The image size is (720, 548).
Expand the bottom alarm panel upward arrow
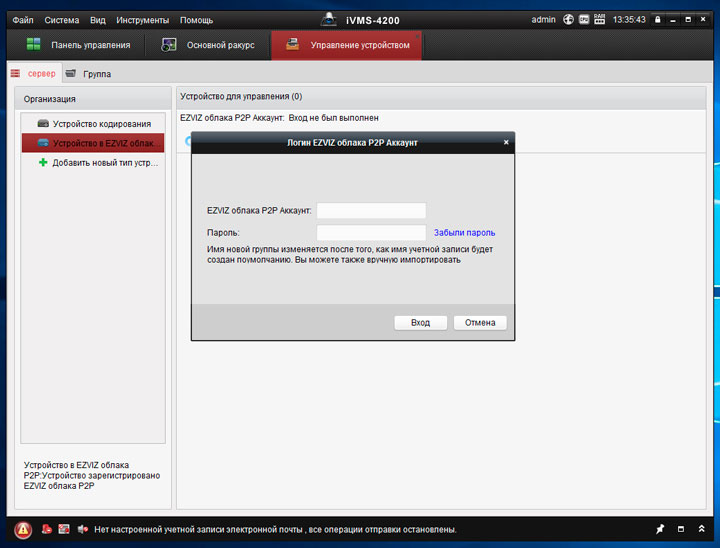pyautogui.click(x=703, y=529)
